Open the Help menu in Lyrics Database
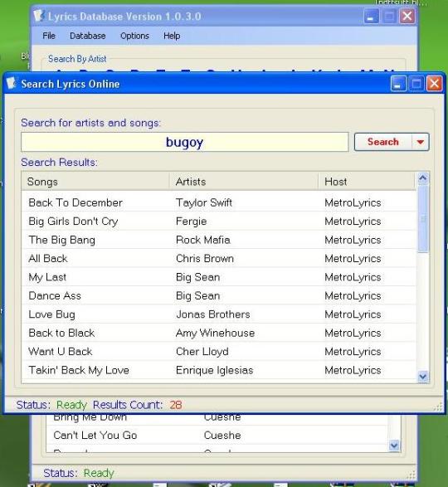The height and width of the screenshot is (487, 448). tap(172, 36)
